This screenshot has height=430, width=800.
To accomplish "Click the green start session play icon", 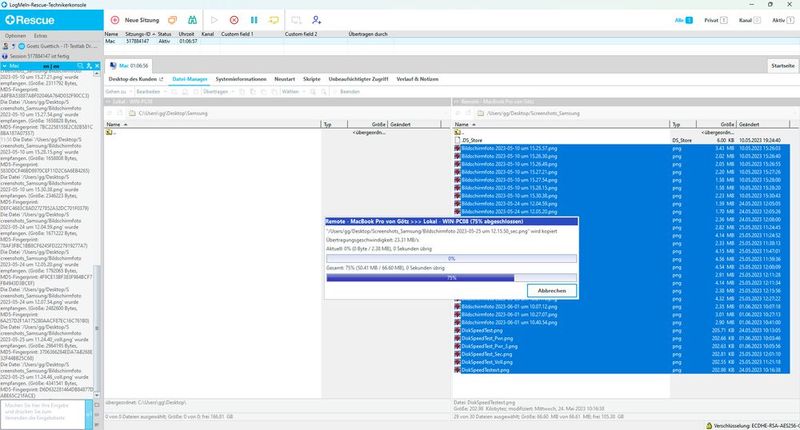I will (214, 19).
